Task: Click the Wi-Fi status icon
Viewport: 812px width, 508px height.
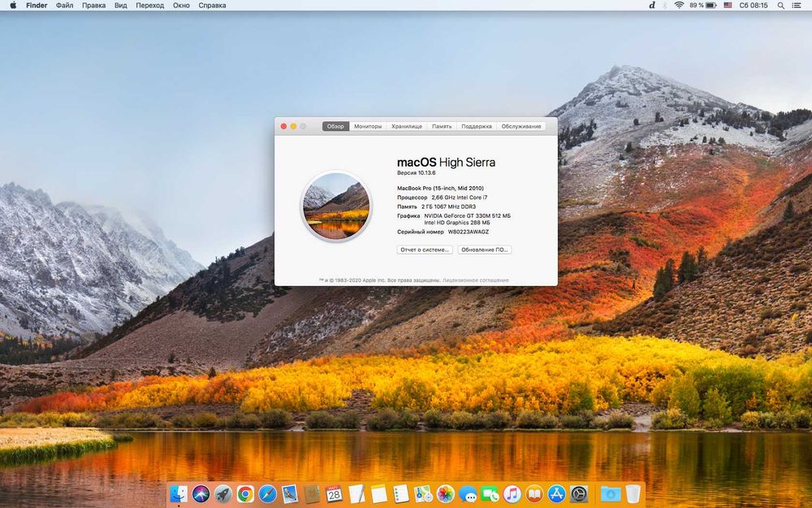Action: coord(679,5)
